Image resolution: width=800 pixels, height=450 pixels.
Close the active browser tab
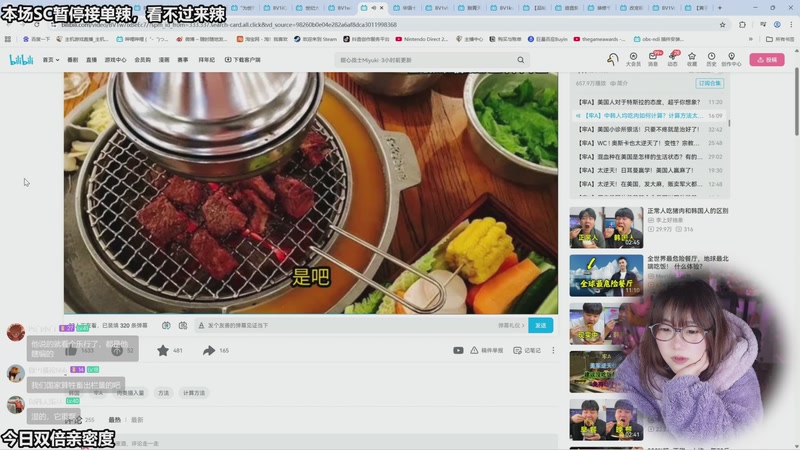(x=382, y=8)
